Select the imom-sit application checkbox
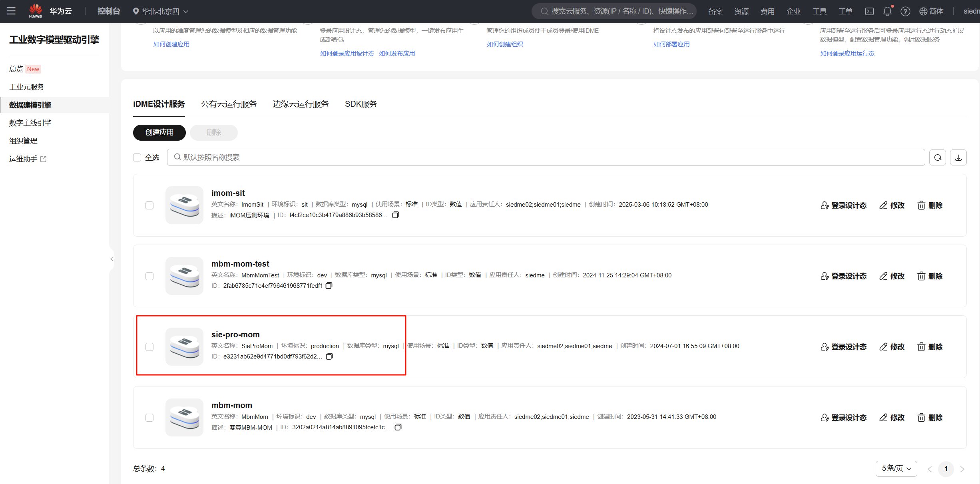 click(x=149, y=205)
